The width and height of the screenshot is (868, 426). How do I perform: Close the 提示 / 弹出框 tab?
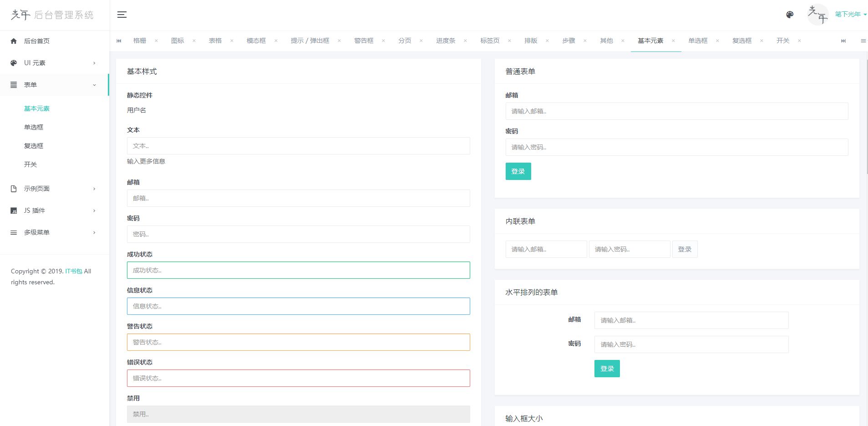coord(339,41)
